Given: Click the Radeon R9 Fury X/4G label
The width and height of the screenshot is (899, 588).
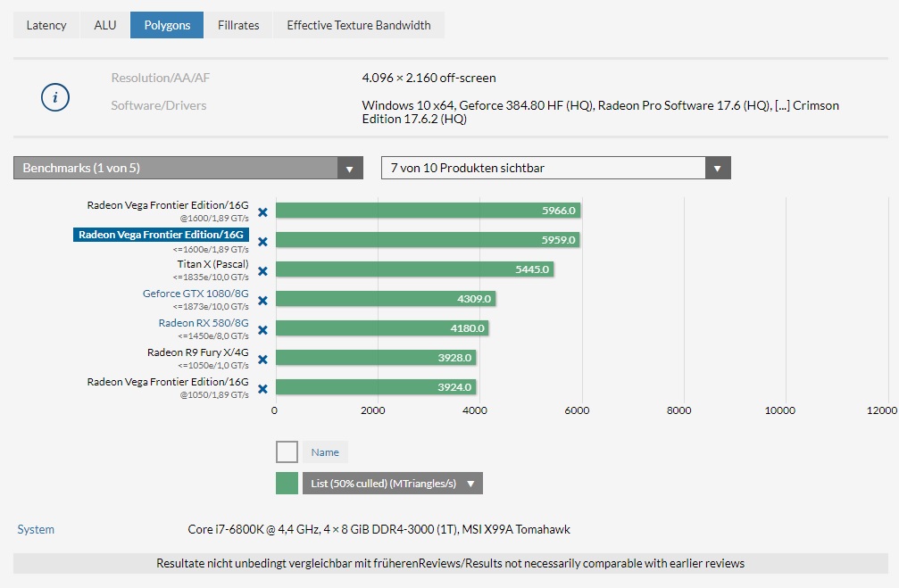Looking at the screenshot, I should point(198,352).
